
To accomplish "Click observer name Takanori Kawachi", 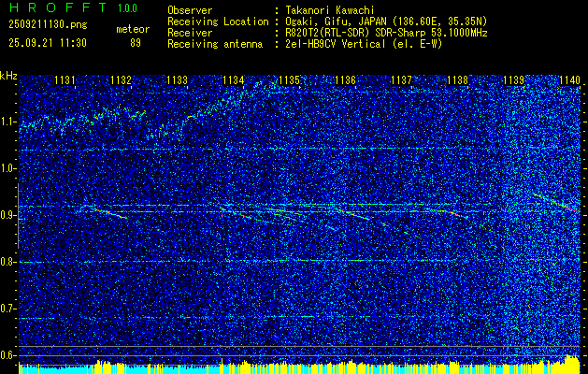I will click(x=329, y=10).
